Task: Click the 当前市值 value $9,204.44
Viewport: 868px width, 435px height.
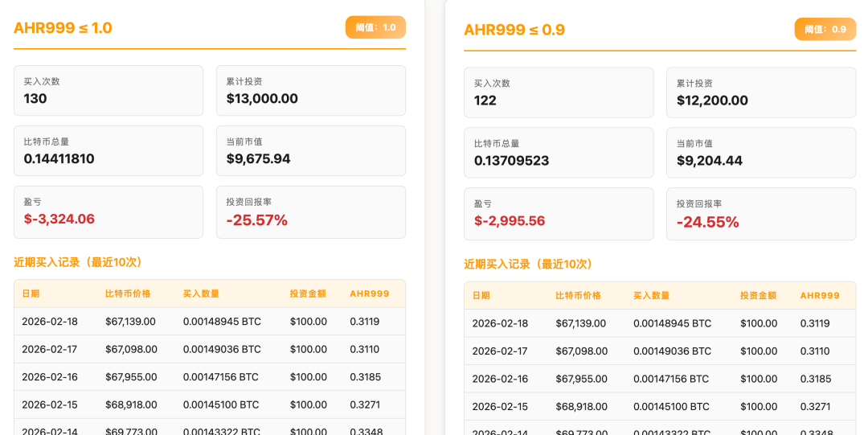Action: (x=709, y=161)
